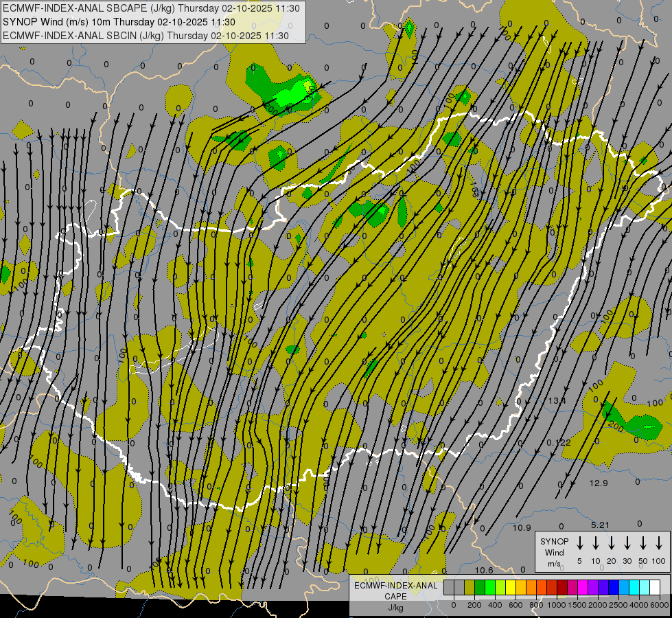Select the SBCIN title line in header
The width and height of the screenshot is (672, 618).
pos(145,35)
